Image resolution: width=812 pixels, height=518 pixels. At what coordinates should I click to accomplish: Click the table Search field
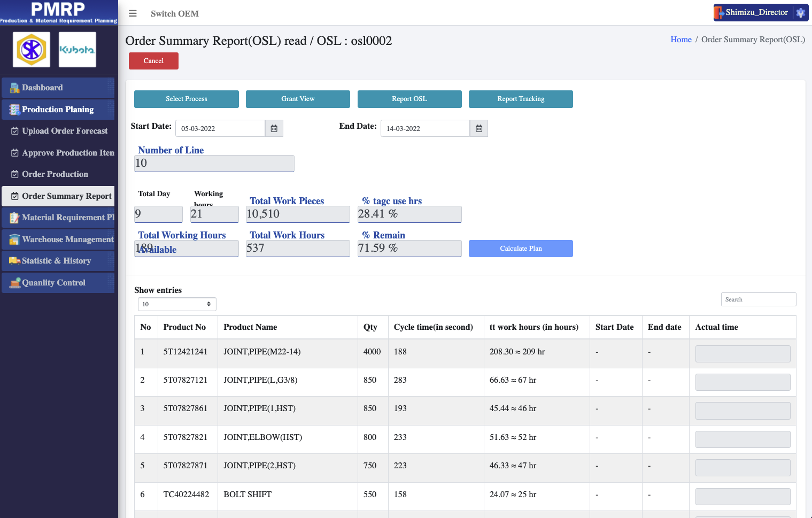pyautogui.click(x=758, y=299)
